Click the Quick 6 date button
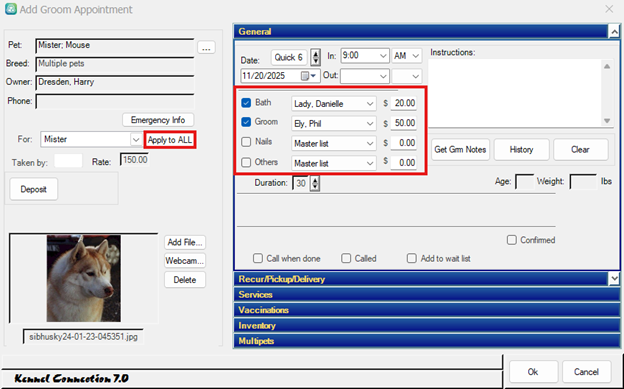Image resolution: width=624 pixels, height=389 pixels. coord(289,57)
